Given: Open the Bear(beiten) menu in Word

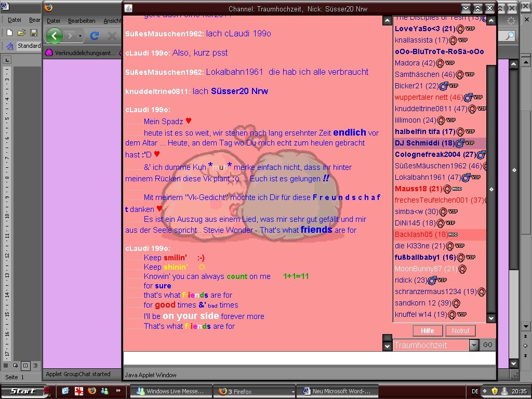Looking at the screenshot, I should pyautogui.click(x=35, y=20).
